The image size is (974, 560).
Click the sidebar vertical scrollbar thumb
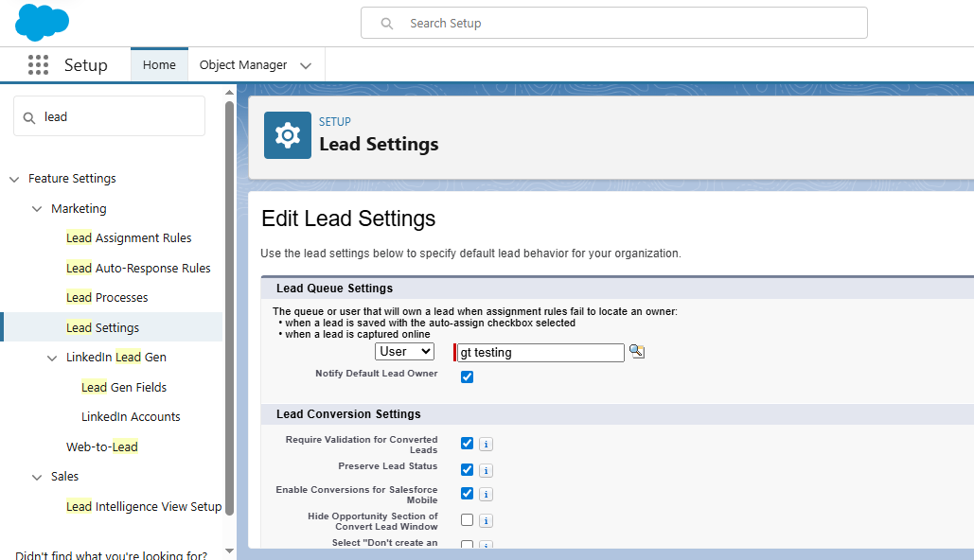click(x=229, y=308)
